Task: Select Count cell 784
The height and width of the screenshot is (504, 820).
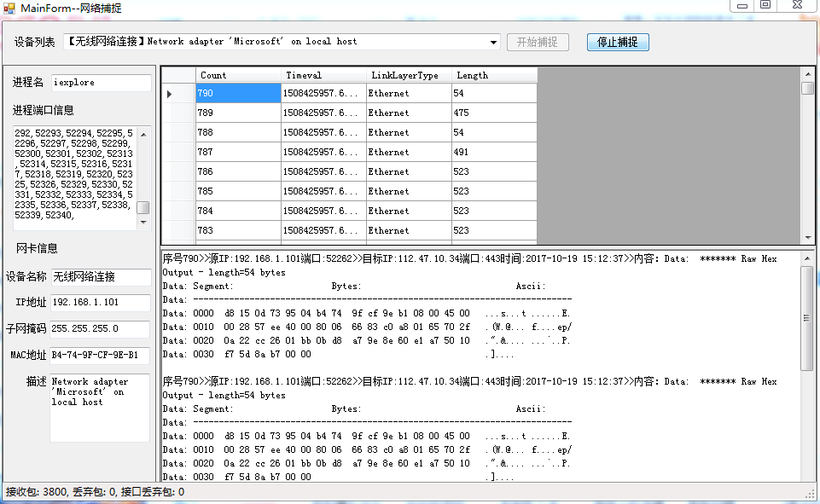Action: pos(238,211)
